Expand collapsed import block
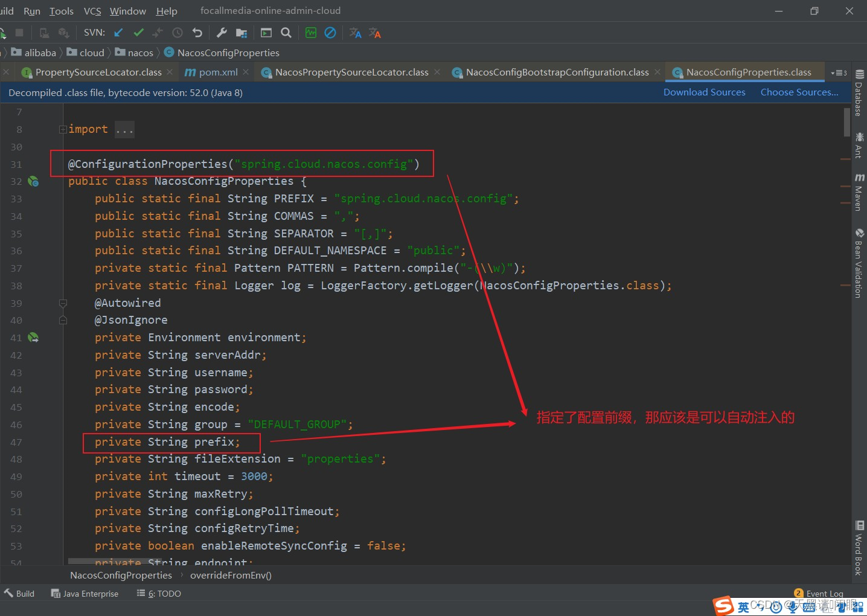Screen dimensions: 867x616 pyautogui.click(x=63, y=129)
